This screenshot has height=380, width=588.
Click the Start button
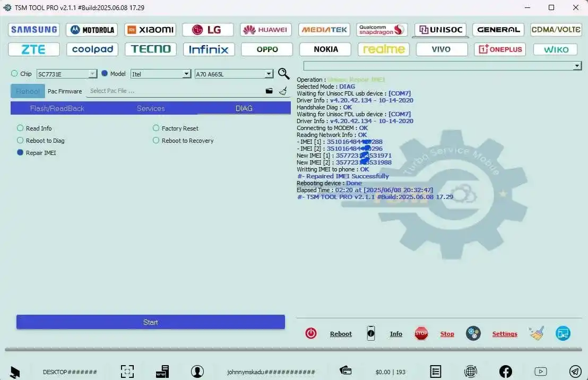[150, 322]
